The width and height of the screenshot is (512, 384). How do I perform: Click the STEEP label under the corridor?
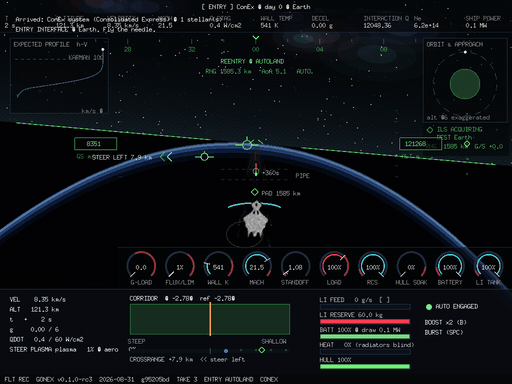click(x=136, y=341)
